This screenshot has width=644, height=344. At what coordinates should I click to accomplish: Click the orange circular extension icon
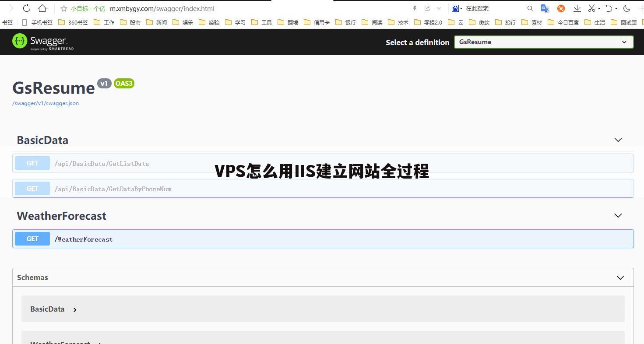tap(561, 8)
